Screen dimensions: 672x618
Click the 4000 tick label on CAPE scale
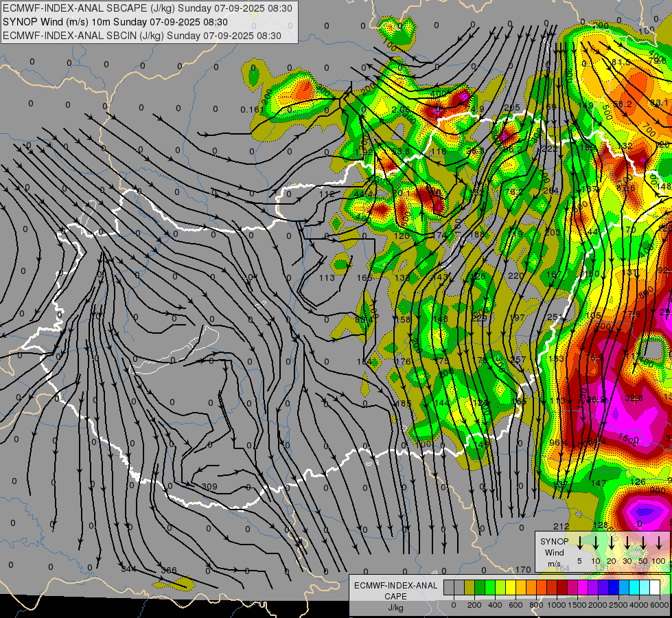[639, 605]
